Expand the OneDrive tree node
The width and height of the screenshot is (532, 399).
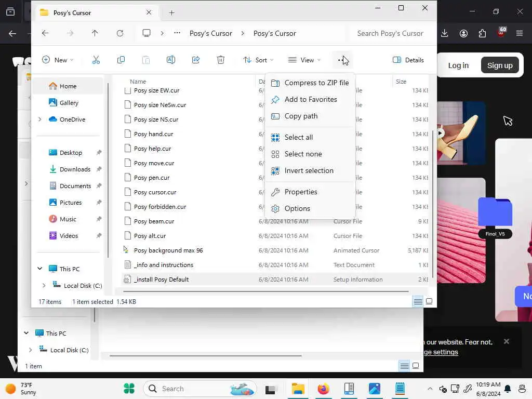click(x=39, y=119)
